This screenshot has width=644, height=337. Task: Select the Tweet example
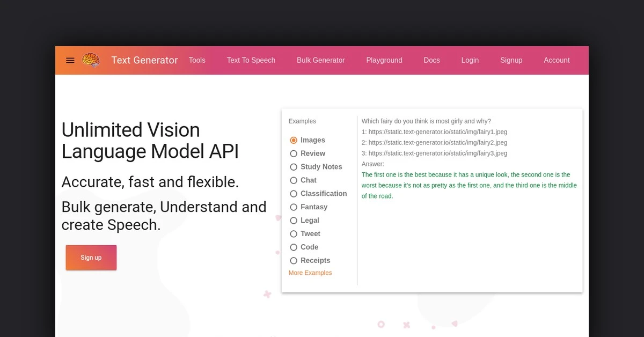pos(294,234)
